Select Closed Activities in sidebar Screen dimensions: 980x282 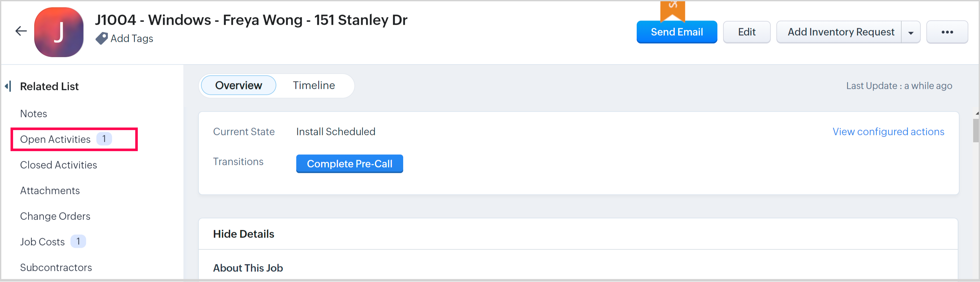point(58,165)
